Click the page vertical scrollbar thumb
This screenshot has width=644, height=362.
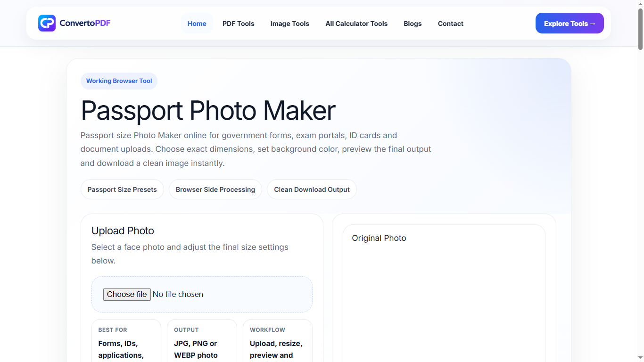[640, 29]
